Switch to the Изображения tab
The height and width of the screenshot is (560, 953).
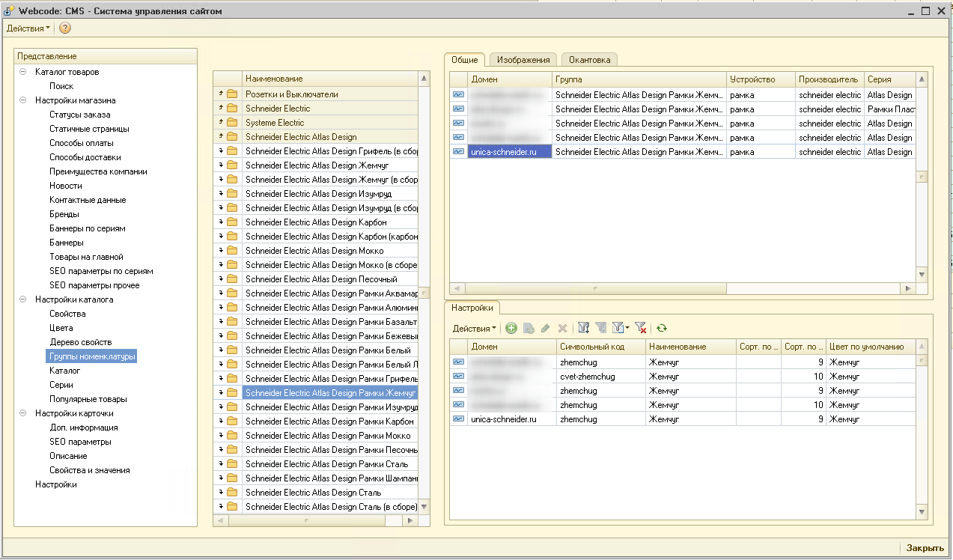(x=523, y=60)
